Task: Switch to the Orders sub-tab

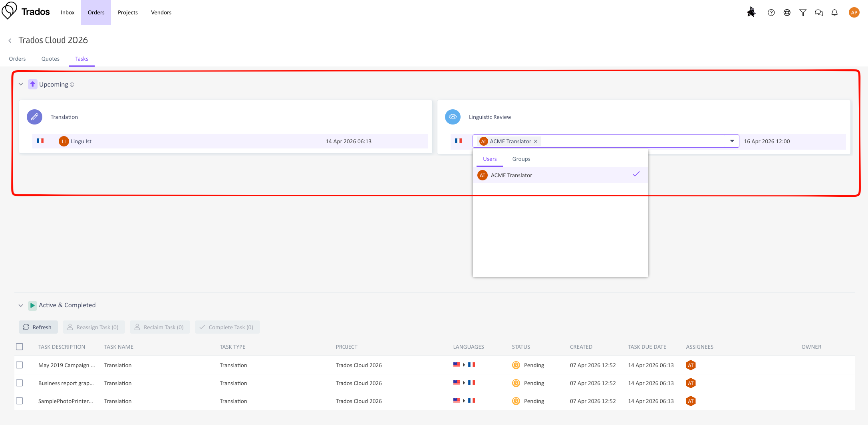Action: [17, 59]
